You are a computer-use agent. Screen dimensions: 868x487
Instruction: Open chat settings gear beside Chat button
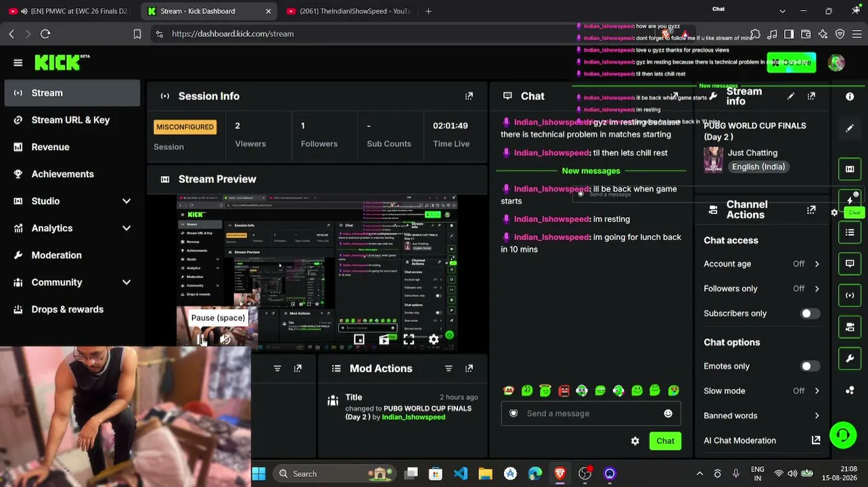click(635, 441)
